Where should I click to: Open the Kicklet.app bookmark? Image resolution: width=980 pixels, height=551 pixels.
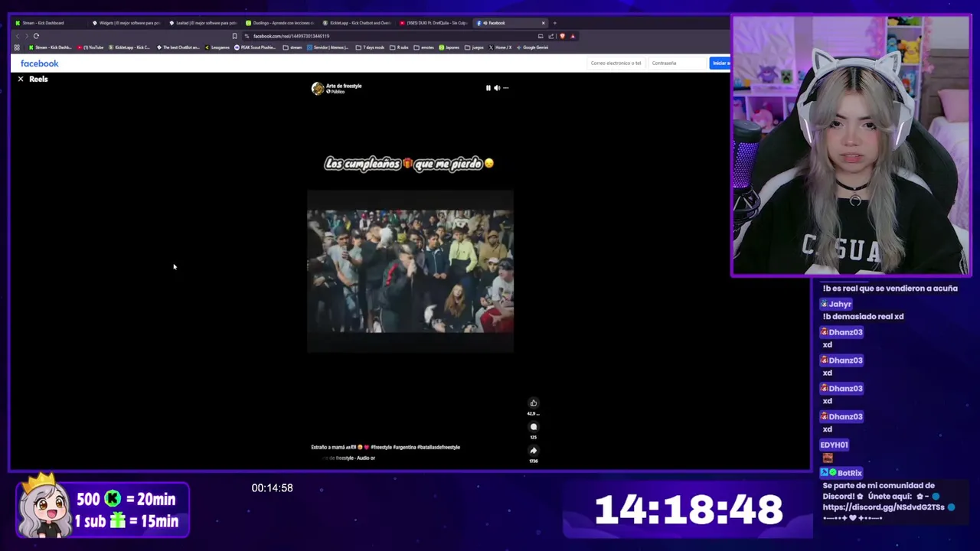pos(129,47)
